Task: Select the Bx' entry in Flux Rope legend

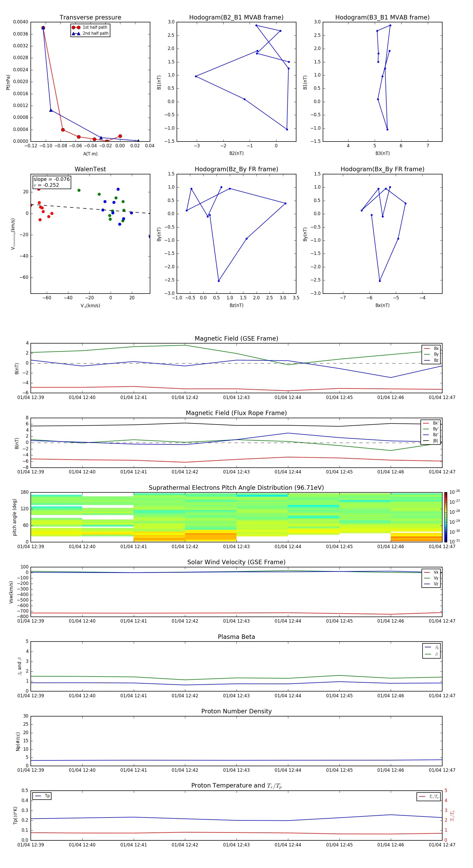Action: [431, 423]
